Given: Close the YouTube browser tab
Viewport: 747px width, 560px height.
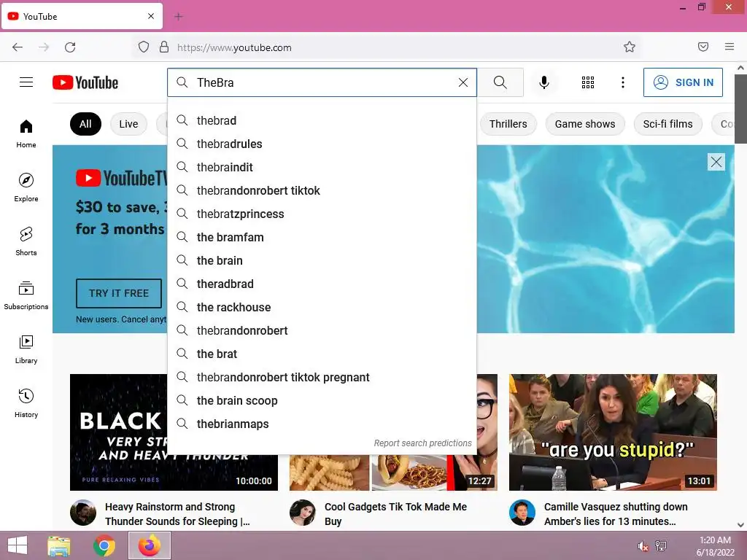Looking at the screenshot, I should pyautogui.click(x=151, y=16).
